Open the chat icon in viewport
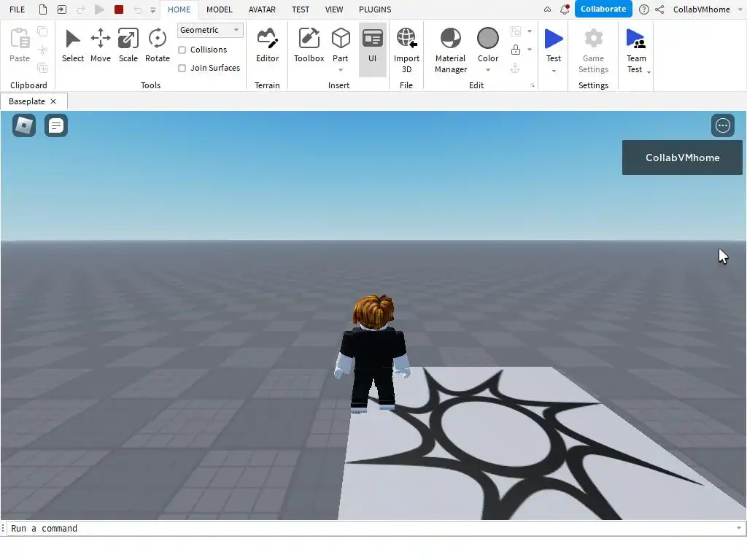The image size is (747, 560). [x=55, y=125]
